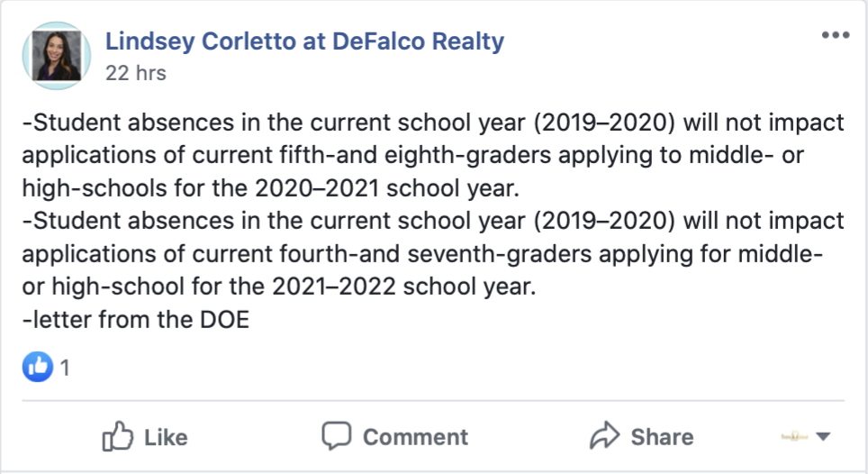Click the line "-letter from the DOE"
This screenshot has height=474, width=868.
click(x=136, y=320)
